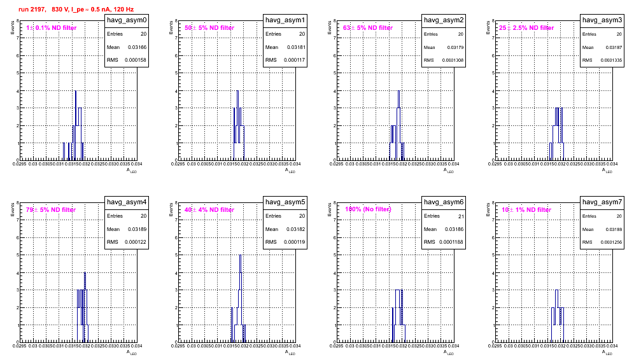Click RMS value 0.000122 in havg_asym4

pyautogui.click(x=136, y=242)
